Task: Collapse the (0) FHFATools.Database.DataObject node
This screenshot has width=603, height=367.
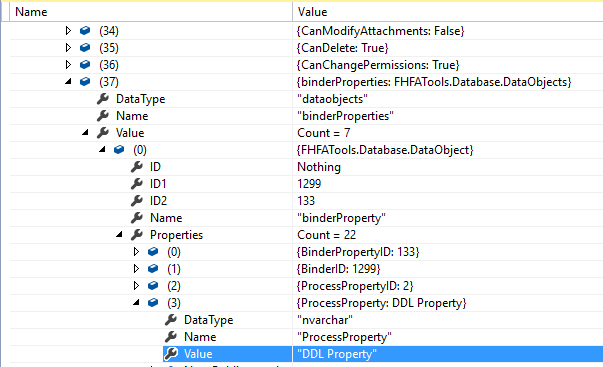Action: (102, 150)
